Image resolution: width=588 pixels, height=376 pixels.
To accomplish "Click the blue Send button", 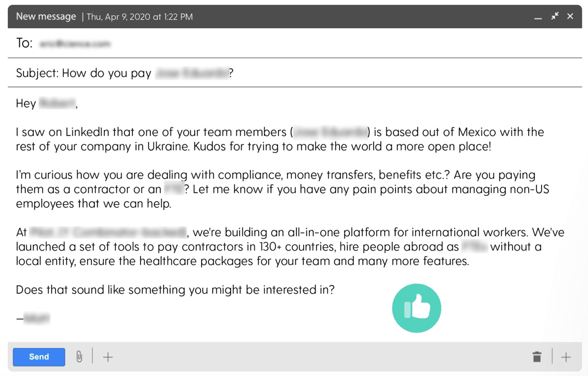I will 39,357.
